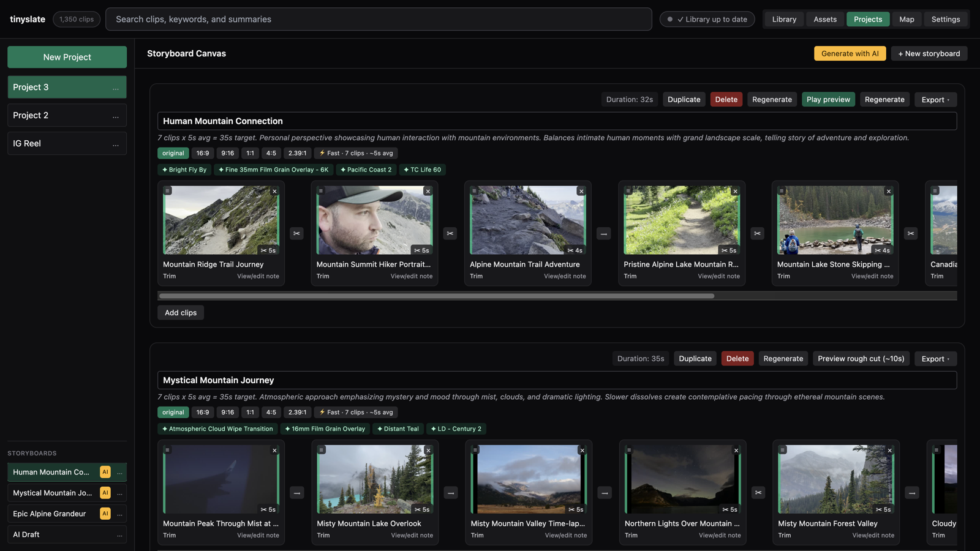Open the Project 3 options menu
This screenshot has height=551, width=980.
click(x=116, y=88)
